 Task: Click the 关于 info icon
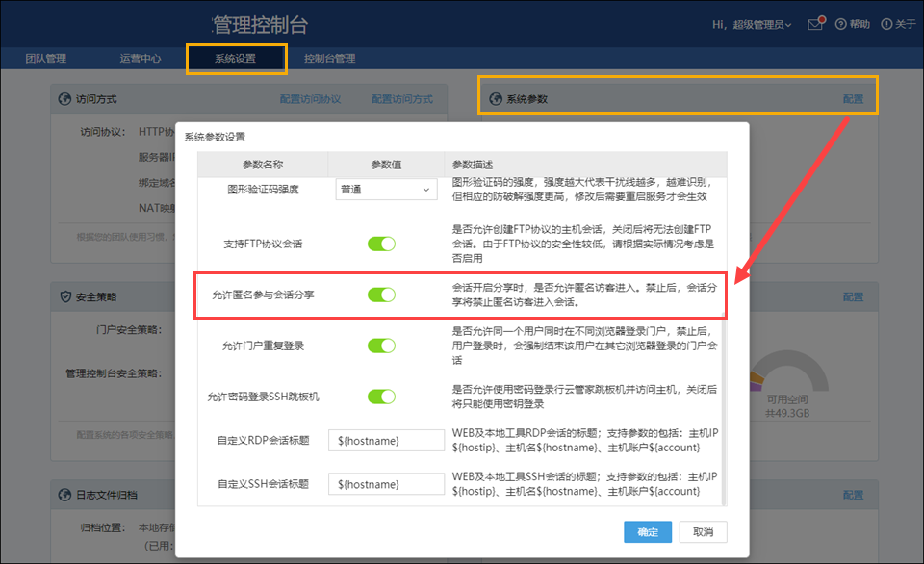coord(885,24)
